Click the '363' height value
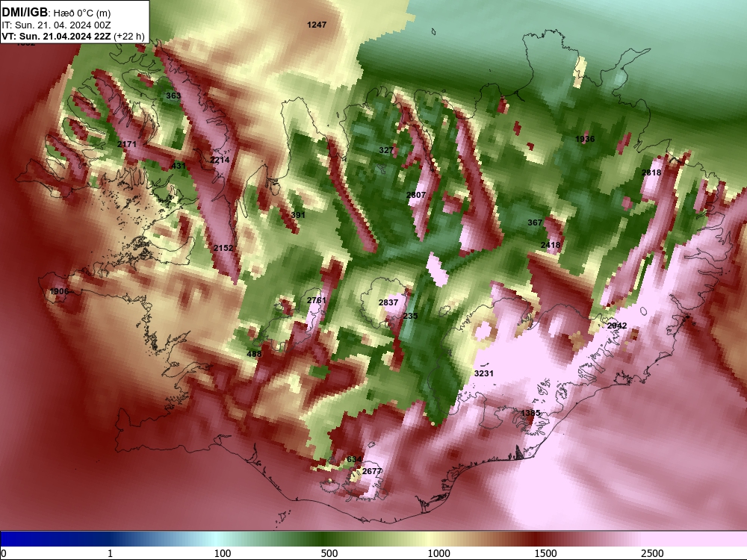This screenshot has height=560, width=747. click(173, 96)
